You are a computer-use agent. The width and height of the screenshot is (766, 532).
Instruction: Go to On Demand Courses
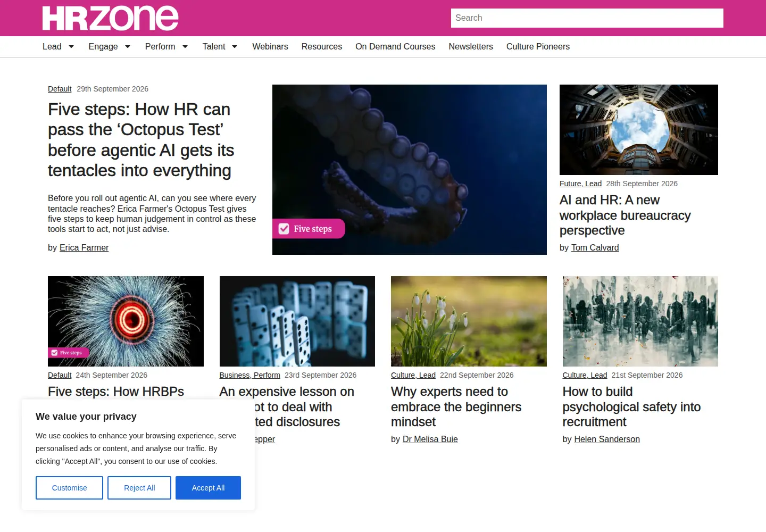[x=395, y=47]
